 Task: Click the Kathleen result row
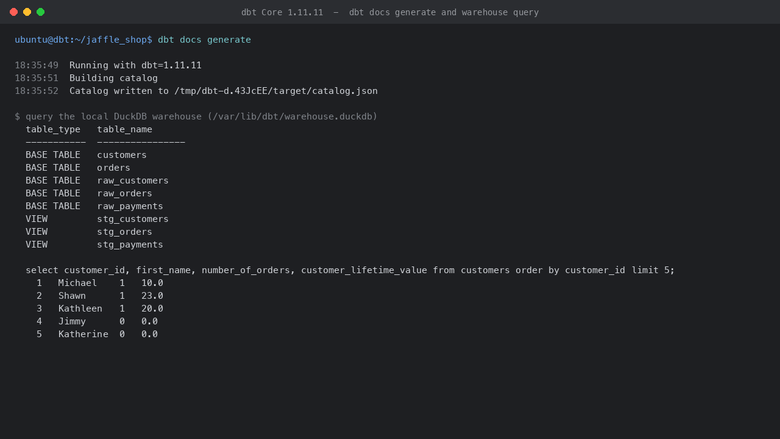[x=99, y=308]
